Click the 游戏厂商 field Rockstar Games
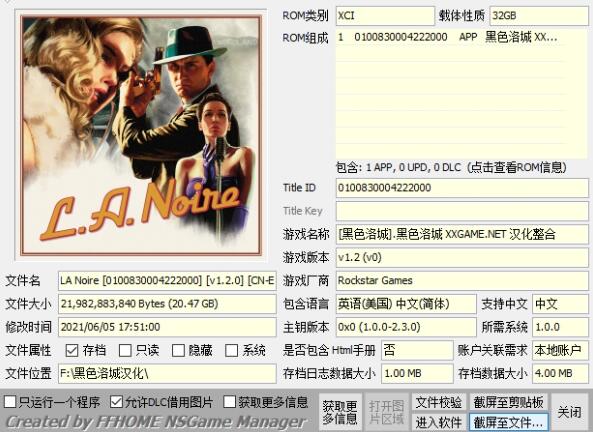The image size is (593, 432). click(x=462, y=281)
